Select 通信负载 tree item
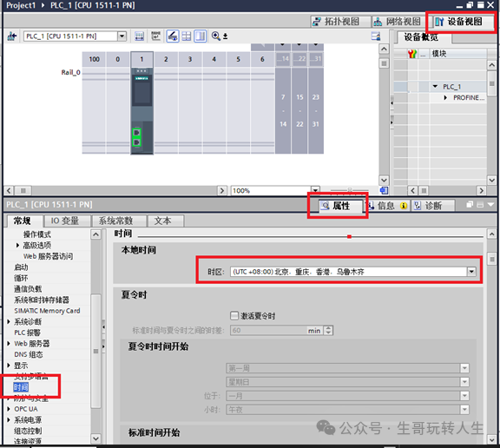 [x=28, y=289]
